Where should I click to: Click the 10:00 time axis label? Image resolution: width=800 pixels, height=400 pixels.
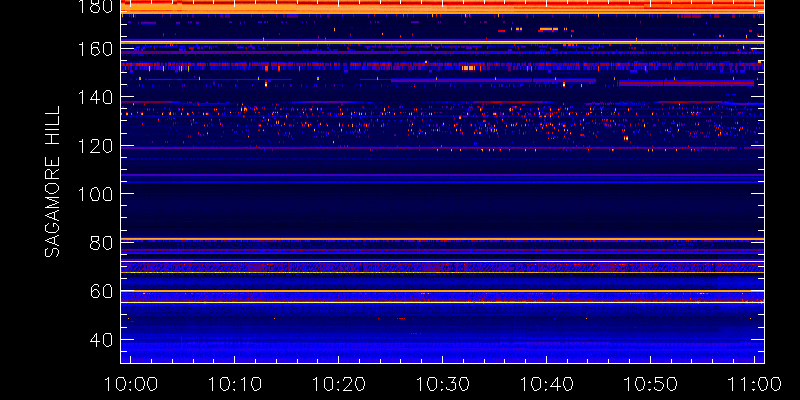coord(131,384)
